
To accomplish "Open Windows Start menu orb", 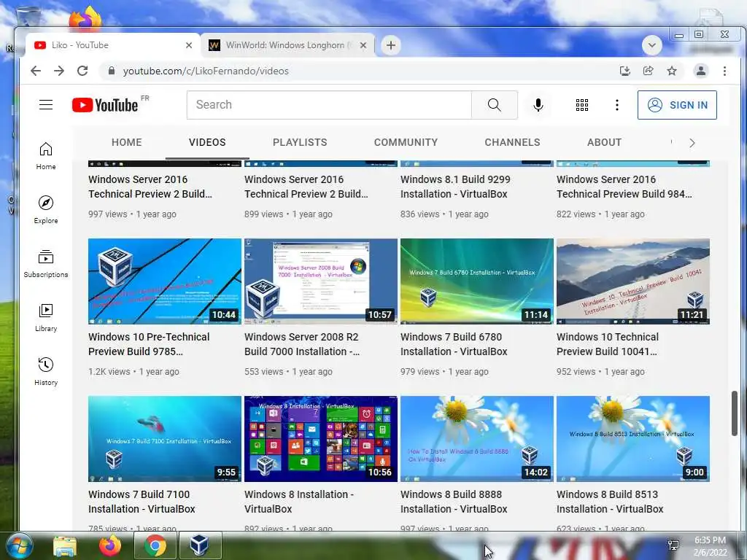I will 18,545.
